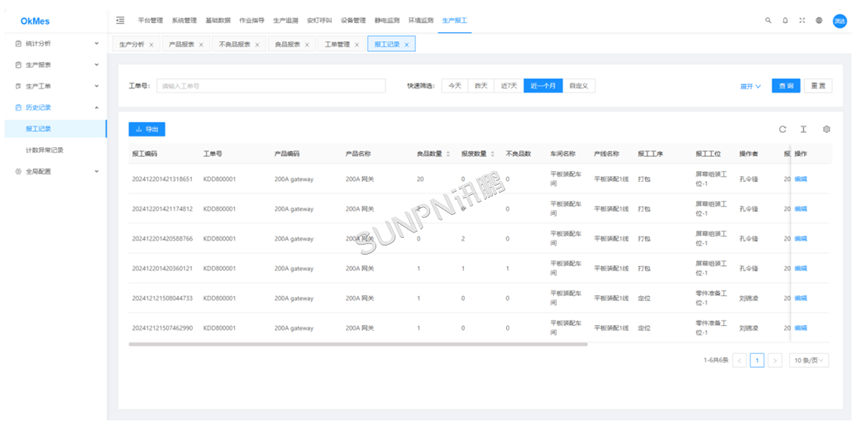Open the notification bell icon
This screenshot has width=860, height=425.
[785, 20]
